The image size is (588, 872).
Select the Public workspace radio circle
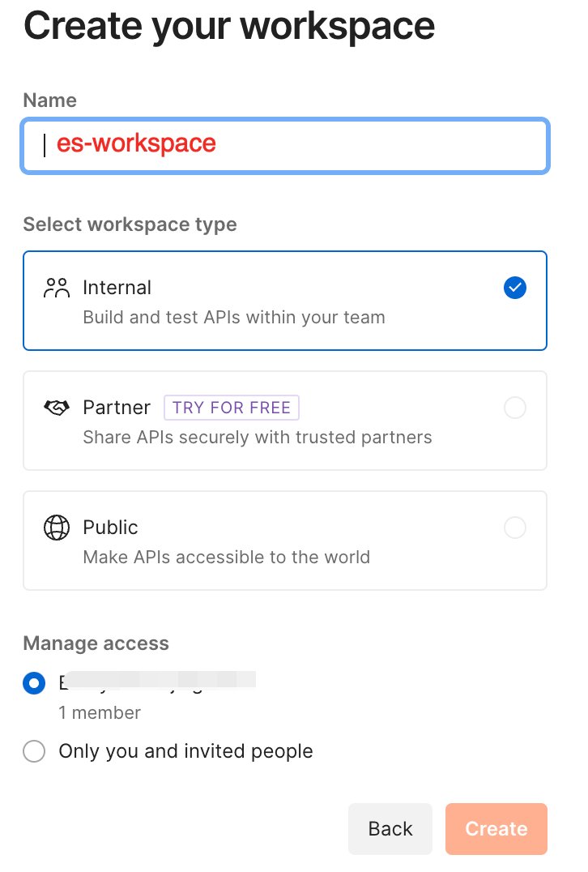tap(515, 528)
